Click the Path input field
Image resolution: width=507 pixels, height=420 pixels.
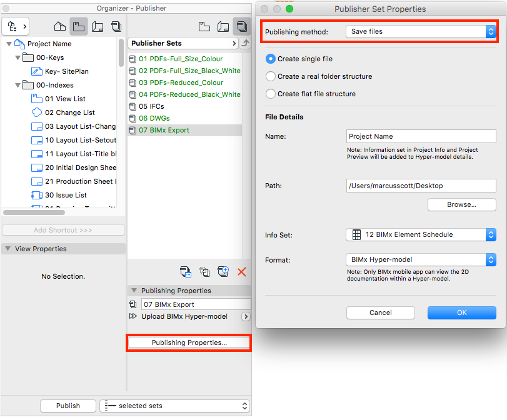pyautogui.click(x=421, y=186)
